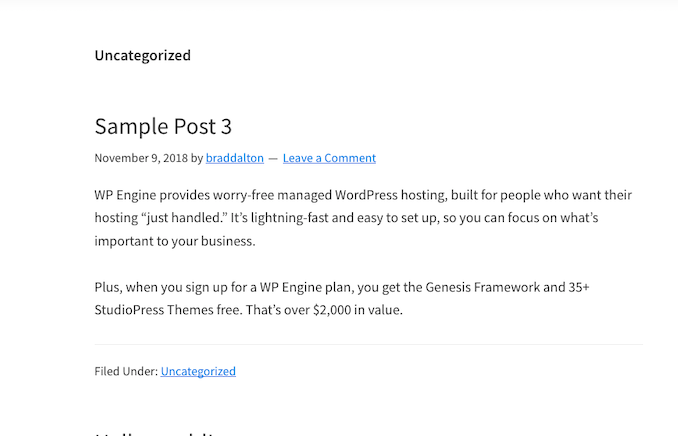This screenshot has height=436, width=678.
Task: Click "important to your business." line
Action: [171, 241]
